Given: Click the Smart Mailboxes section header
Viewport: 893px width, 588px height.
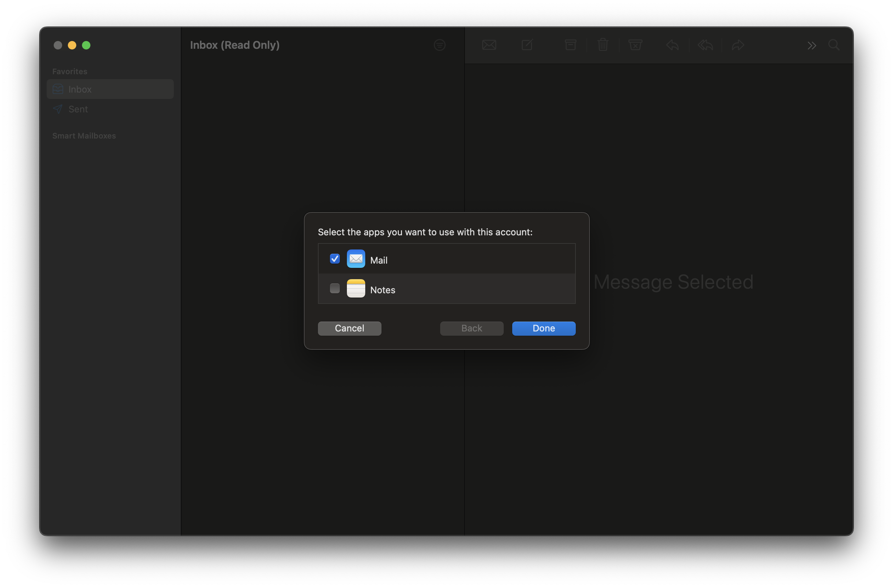Looking at the screenshot, I should (84, 136).
